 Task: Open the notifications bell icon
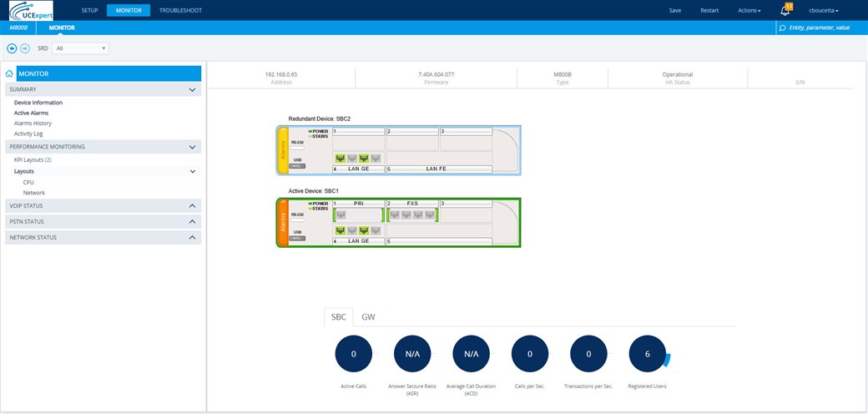(x=785, y=11)
